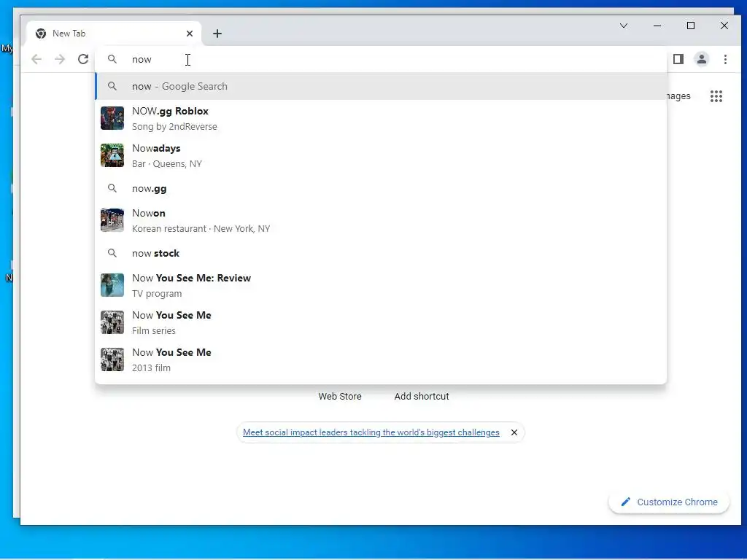Choose 'Nowon' suggestion text

pyautogui.click(x=149, y=213)
